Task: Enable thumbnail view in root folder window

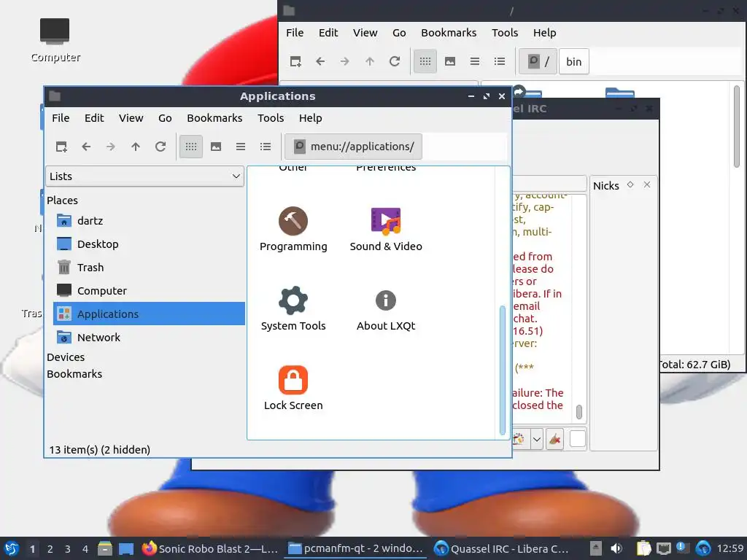Action: 450,61
